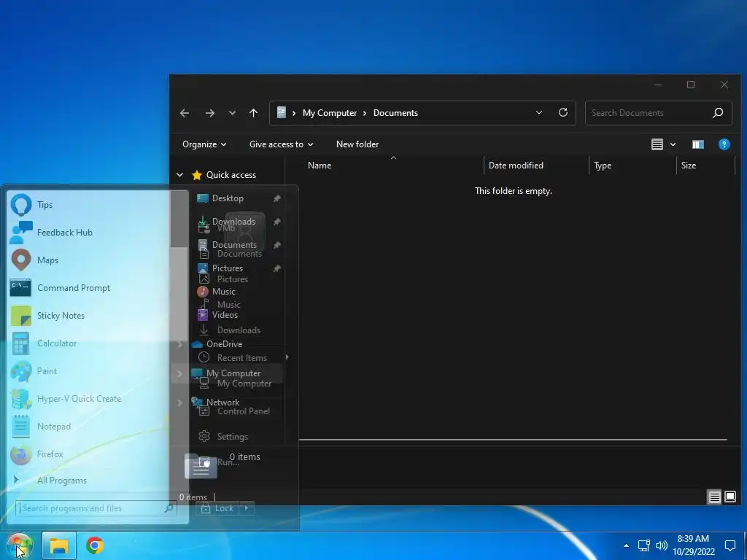Open Paint from the Start menu
The image size is (747, 560).
pyautogui.click(x=89, y=370)
